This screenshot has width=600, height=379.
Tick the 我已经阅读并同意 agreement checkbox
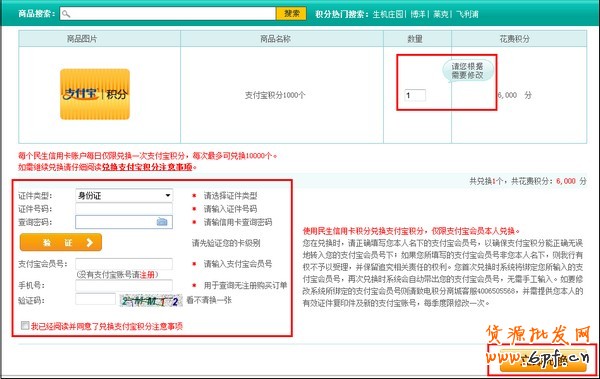[25, 325]
